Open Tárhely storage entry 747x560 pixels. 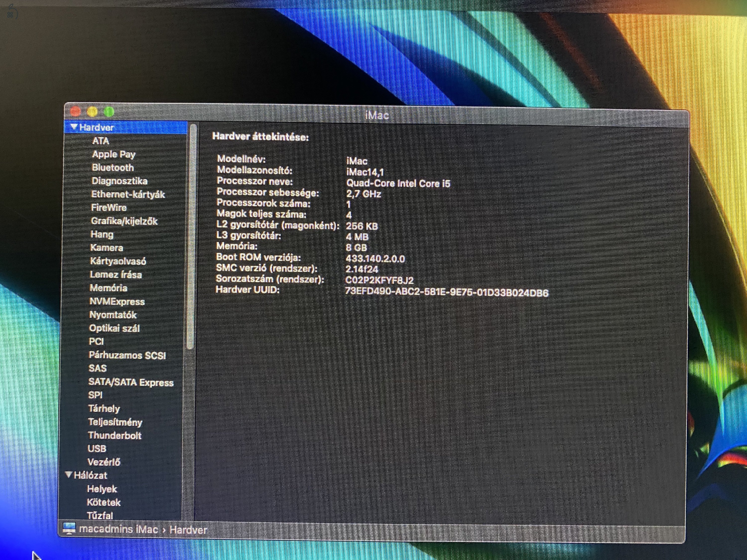click(104, 408)
